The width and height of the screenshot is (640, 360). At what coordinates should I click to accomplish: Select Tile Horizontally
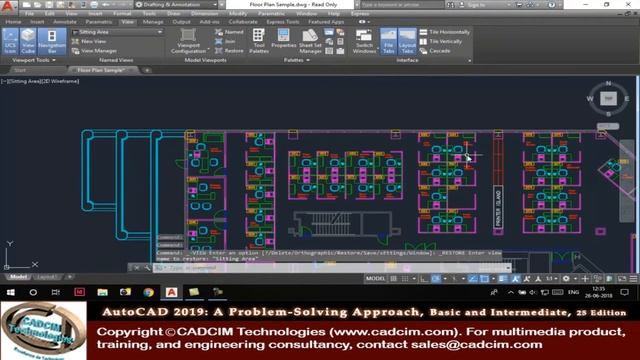(445, 32)
